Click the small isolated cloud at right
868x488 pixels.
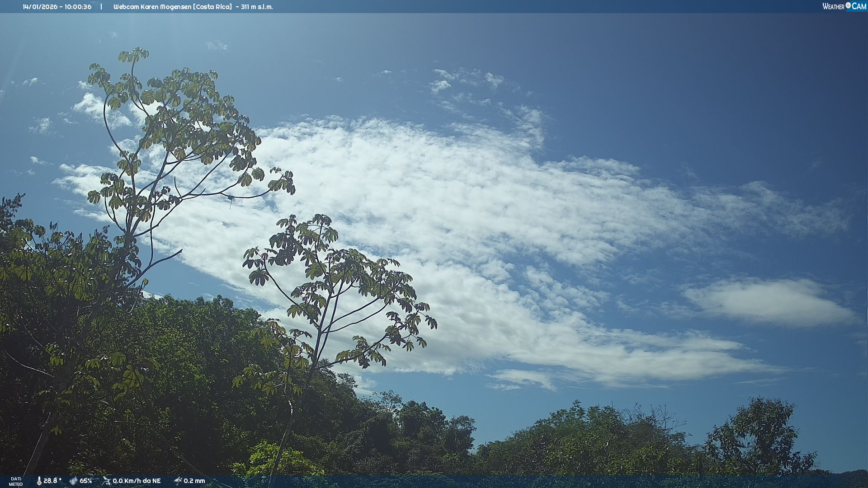(769, 302)
